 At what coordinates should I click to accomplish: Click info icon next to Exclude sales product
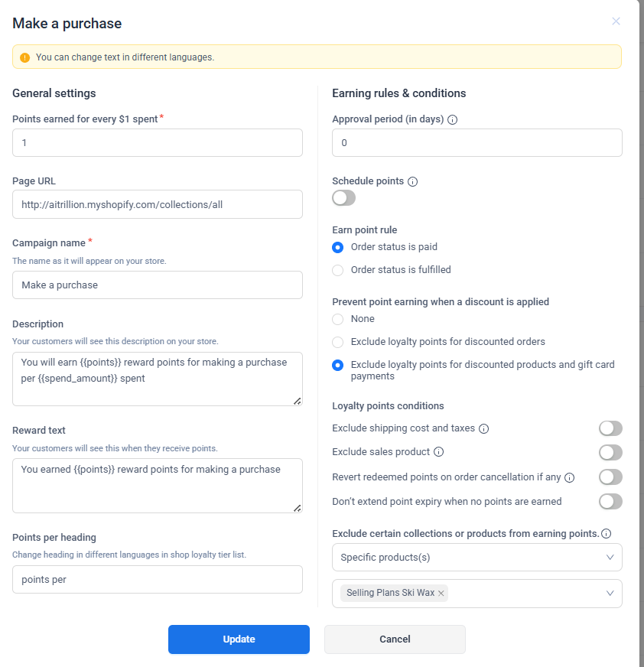[x=439, y=452]
